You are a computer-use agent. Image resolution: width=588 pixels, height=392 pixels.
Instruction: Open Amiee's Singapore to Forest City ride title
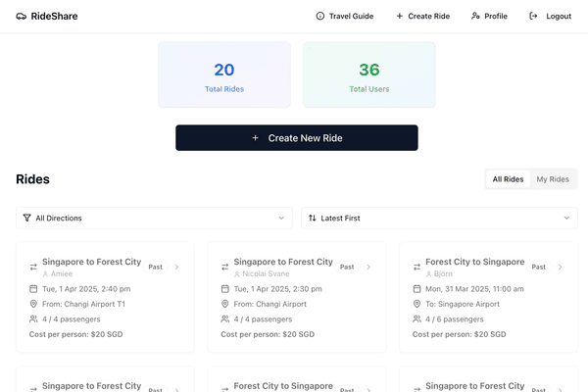pos(91,262)
